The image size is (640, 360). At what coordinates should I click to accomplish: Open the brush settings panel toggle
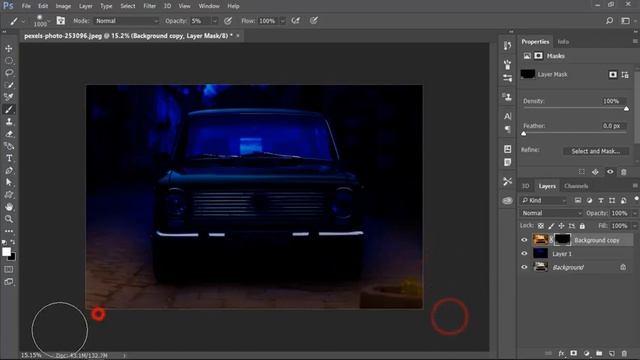point(61,21)
